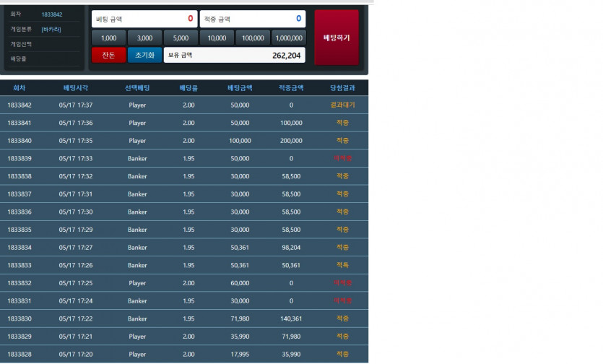Select the table row for round 1833842
603x364 pixels.
click(184, 105)
